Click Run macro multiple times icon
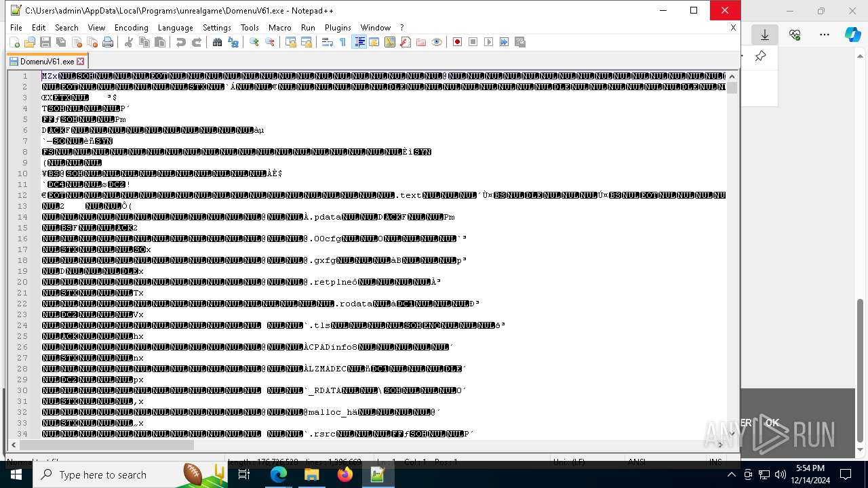 [505, 42]
